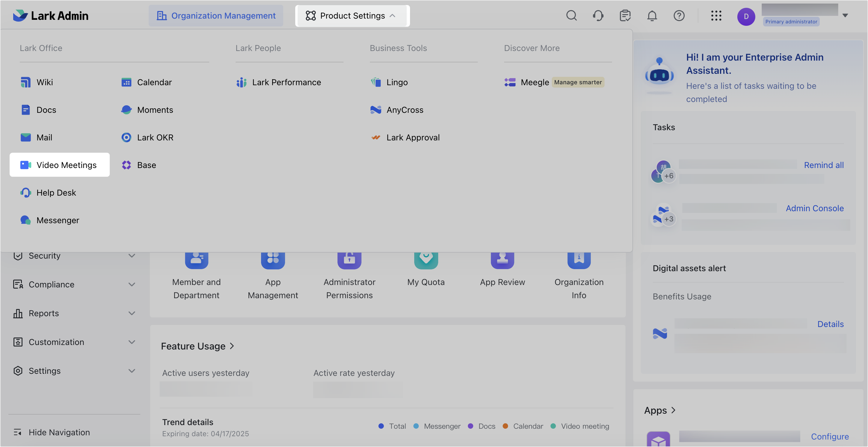Open Member and Department shortcut
Image resolution: width=868 pixels, height=447 pixels.
click(x=196, y=276)
